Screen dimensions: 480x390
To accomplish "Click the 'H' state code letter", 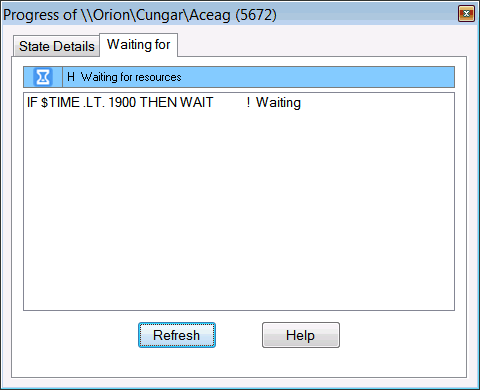I will [71, 77].
